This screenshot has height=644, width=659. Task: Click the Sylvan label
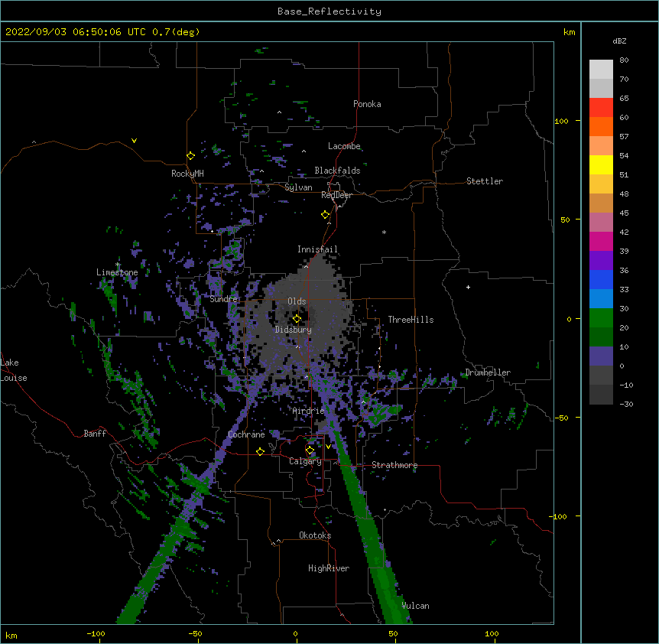(x=298, y=187)
